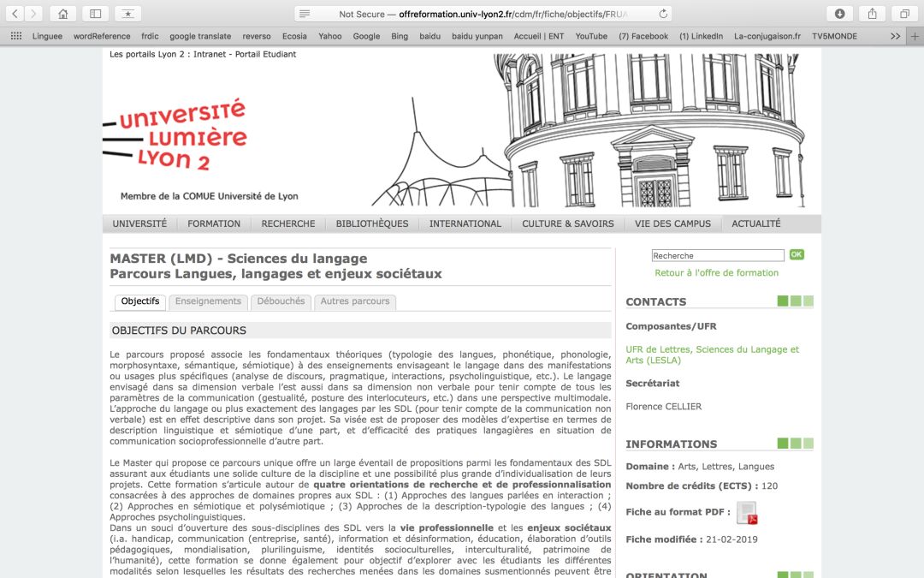Click the INFORMATIONS section heading

point(672,444)
